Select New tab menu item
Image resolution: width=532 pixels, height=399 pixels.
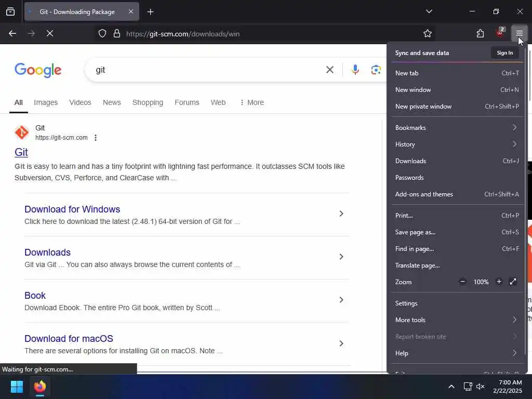(457, 73)
